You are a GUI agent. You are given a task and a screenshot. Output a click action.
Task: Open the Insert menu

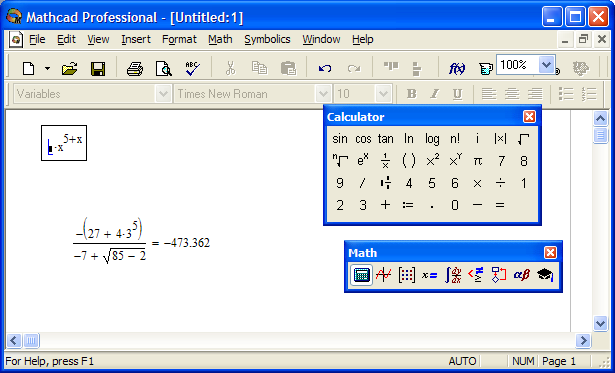pos(136,39)
